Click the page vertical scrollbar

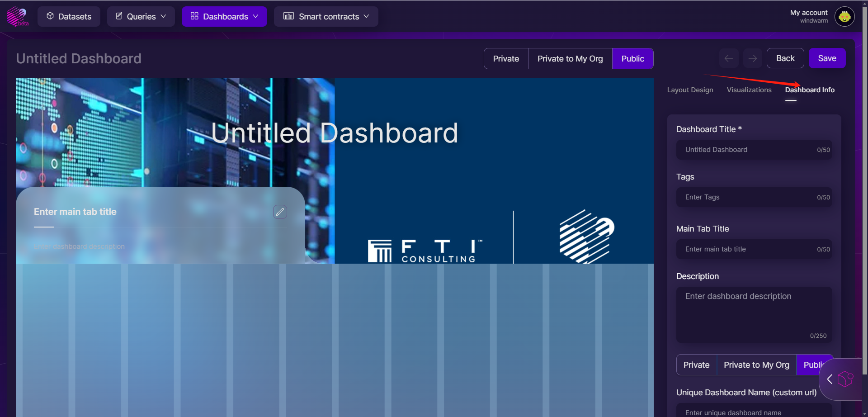(x=864, y=181)
